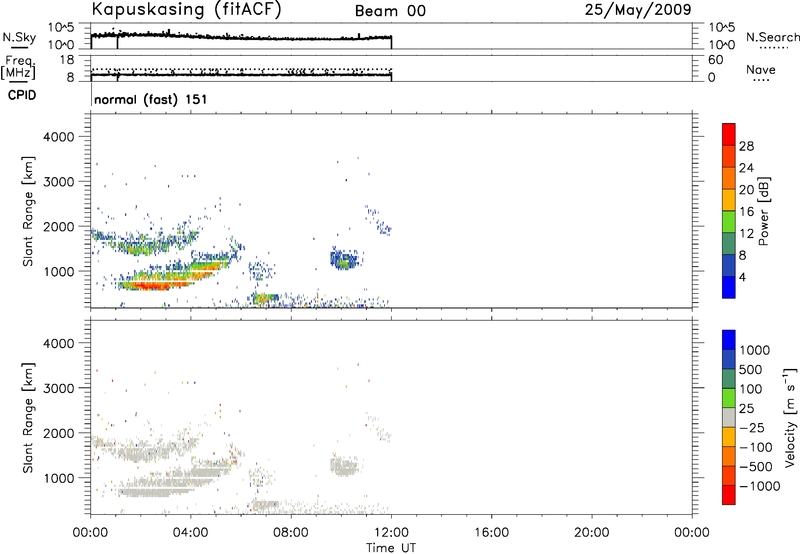800x554 pixels.
Task: Click the 12 label on power colorbar
Action: 746,234
